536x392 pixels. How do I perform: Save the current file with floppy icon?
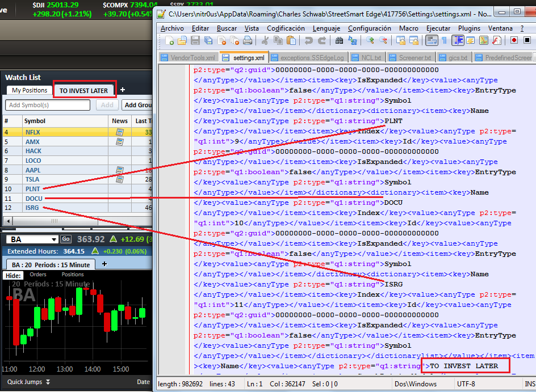click(x=195, y=41)
